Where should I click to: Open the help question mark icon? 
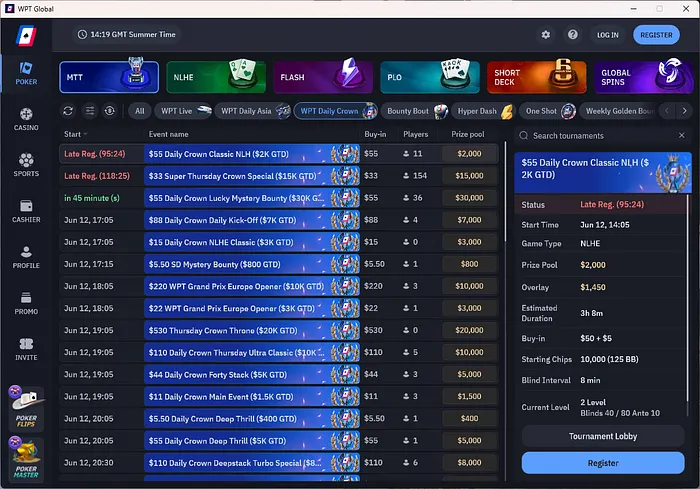573,35
